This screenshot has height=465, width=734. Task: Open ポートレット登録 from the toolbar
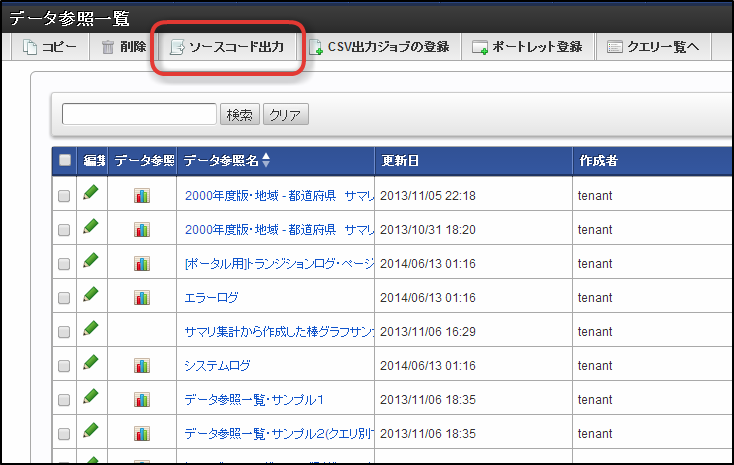point(528,47)
